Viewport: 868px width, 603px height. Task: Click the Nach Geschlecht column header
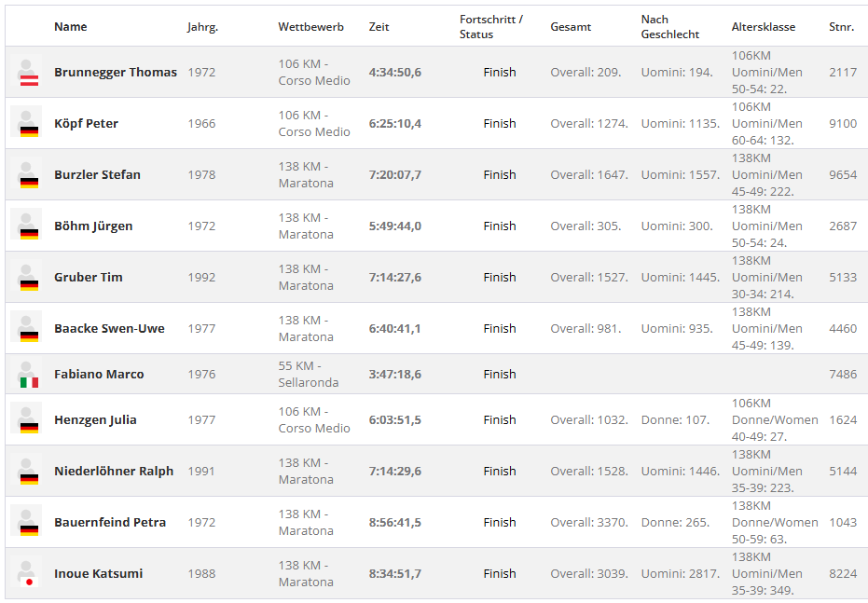669,26
